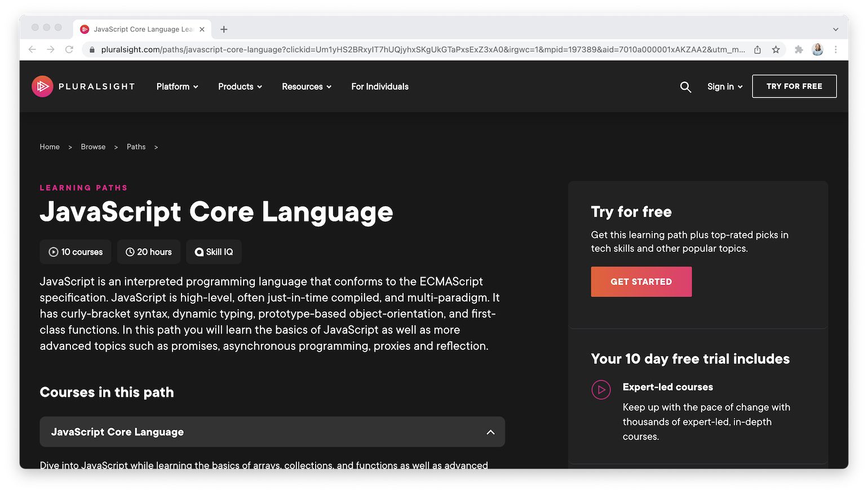This screenshot has width=868, height=493.
Task: Reload the page with refresh icon
Action: coord(69,50)
